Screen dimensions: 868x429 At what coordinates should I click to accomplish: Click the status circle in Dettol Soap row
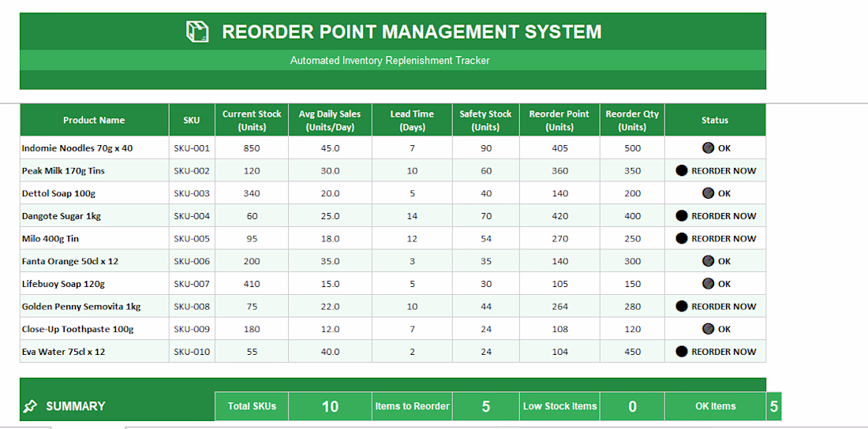708,193
